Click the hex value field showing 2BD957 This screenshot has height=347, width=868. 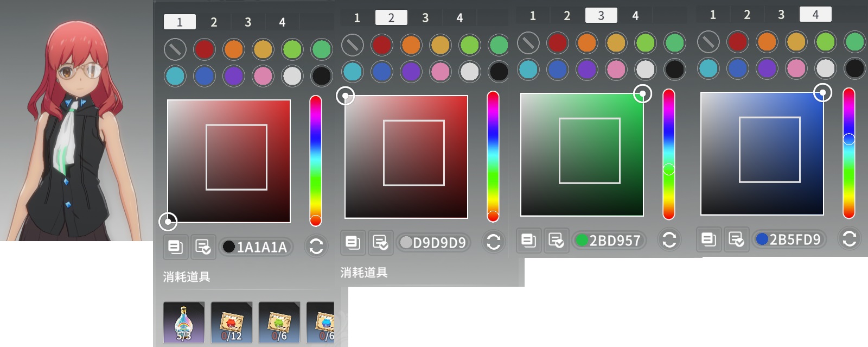pyautogui.click(x=609, y=241)
